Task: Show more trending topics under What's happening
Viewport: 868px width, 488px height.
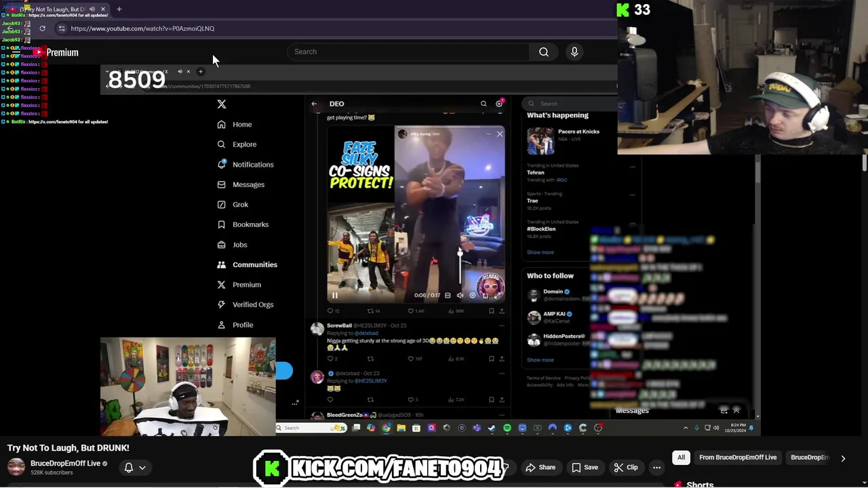Action: (540, 252)
